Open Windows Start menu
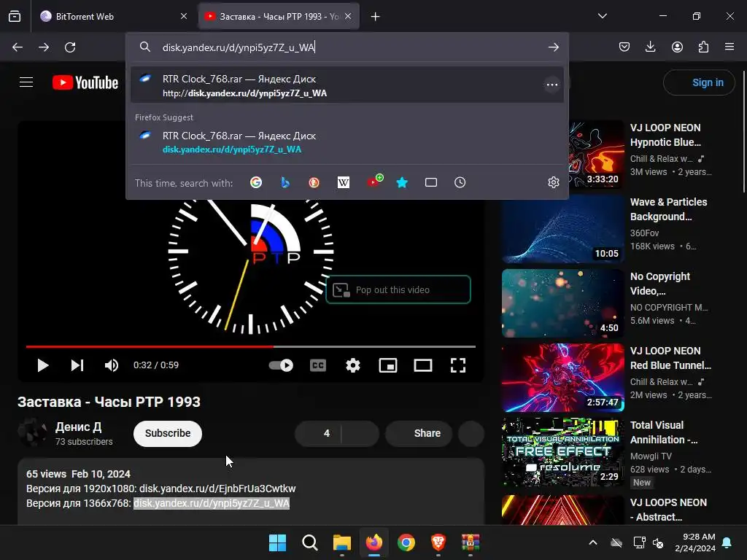 [x=277, y=542]
